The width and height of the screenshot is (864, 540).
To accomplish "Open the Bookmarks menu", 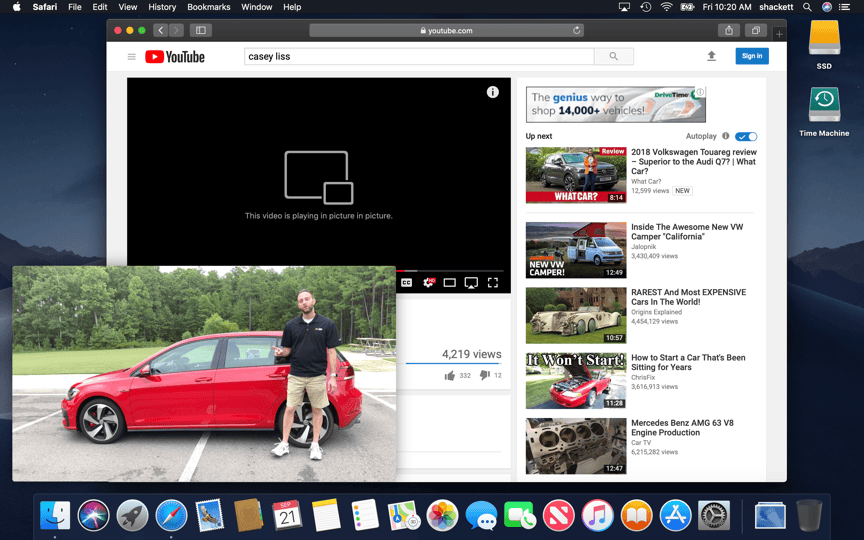I will point(209,7).
